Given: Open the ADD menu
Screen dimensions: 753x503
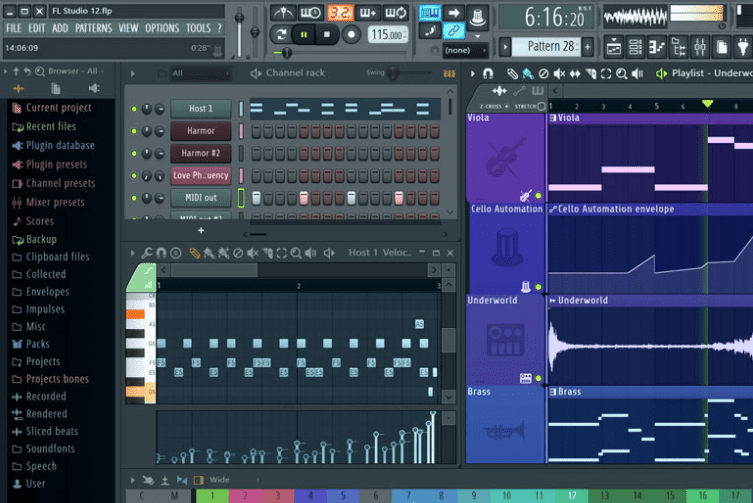Looking at the screenshot, I should pyautogui.click(x=60, y=28).
